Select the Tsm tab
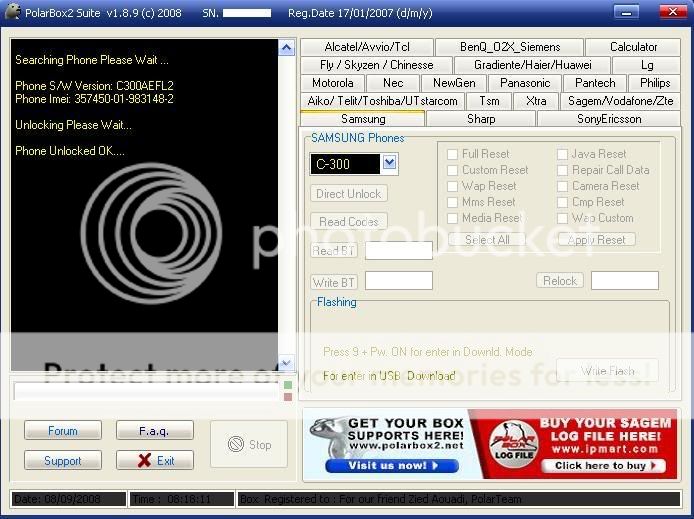 (x=489, y=101)
